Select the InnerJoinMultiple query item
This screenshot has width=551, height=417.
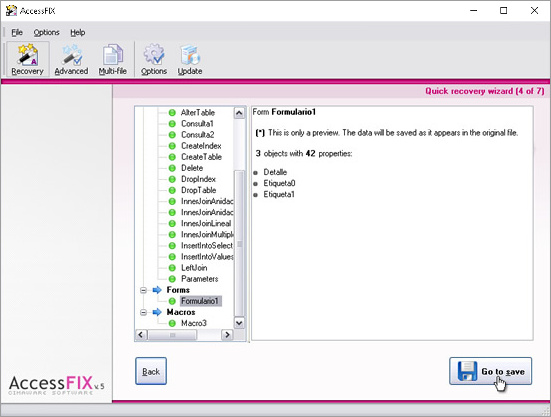207,234
